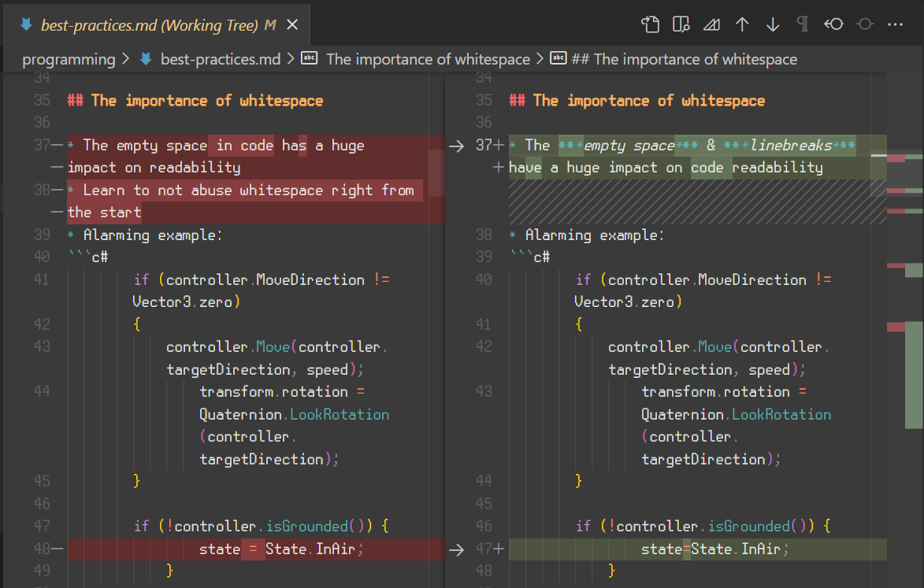Open the '## The importance of whitespace' breadcrumb
The width and height of the screenshot is (924, 588).
coord(685,59)
